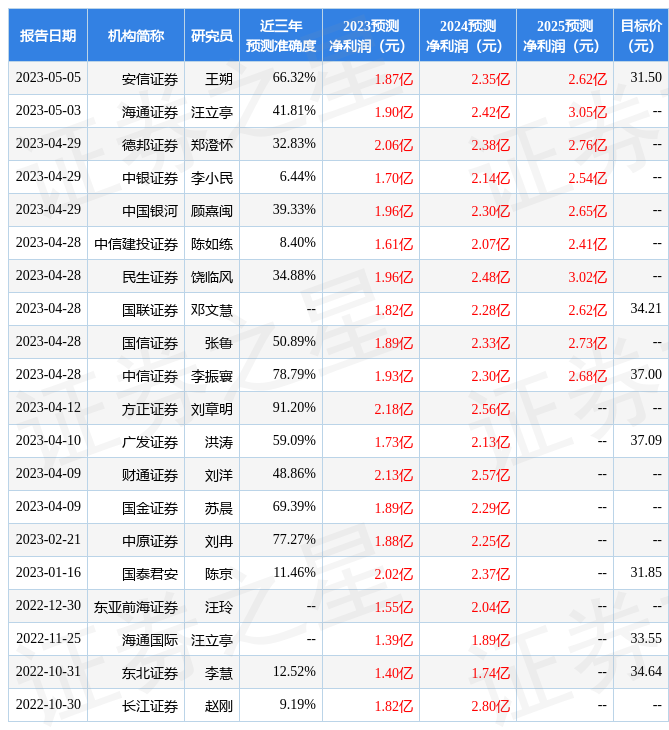Click the 2023预测净利润 column header

(371, 35)
